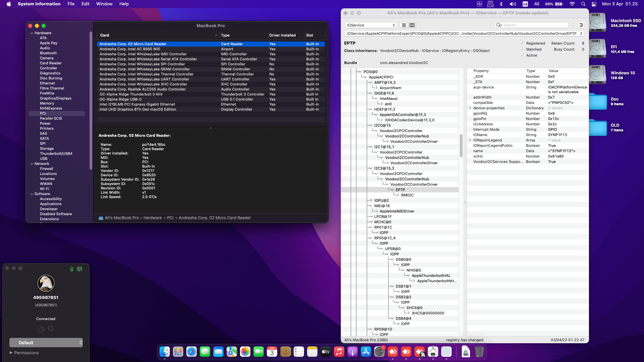This screenshot has width=644, height=362.
Task: Click the green screen sharing status icon
Action: (79, 269)
